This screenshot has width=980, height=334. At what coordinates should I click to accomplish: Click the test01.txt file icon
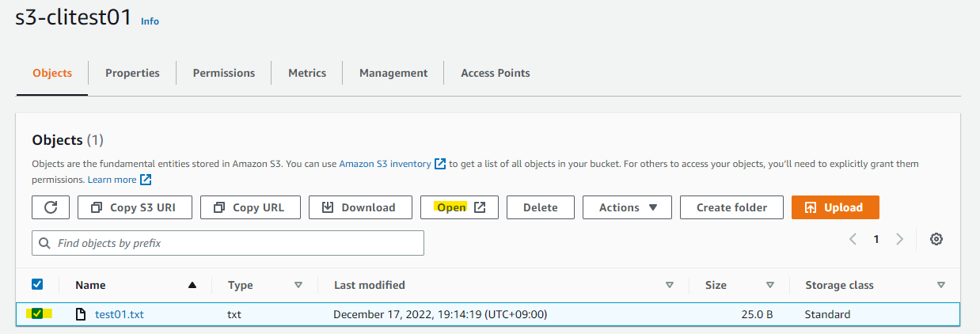(80, 314)
